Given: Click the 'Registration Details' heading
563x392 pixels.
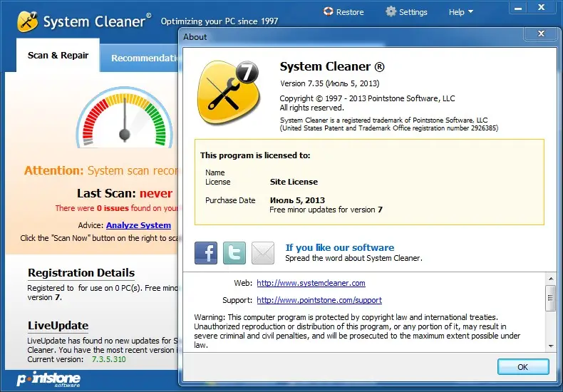Looking at the screenshot, I should 81,273.
